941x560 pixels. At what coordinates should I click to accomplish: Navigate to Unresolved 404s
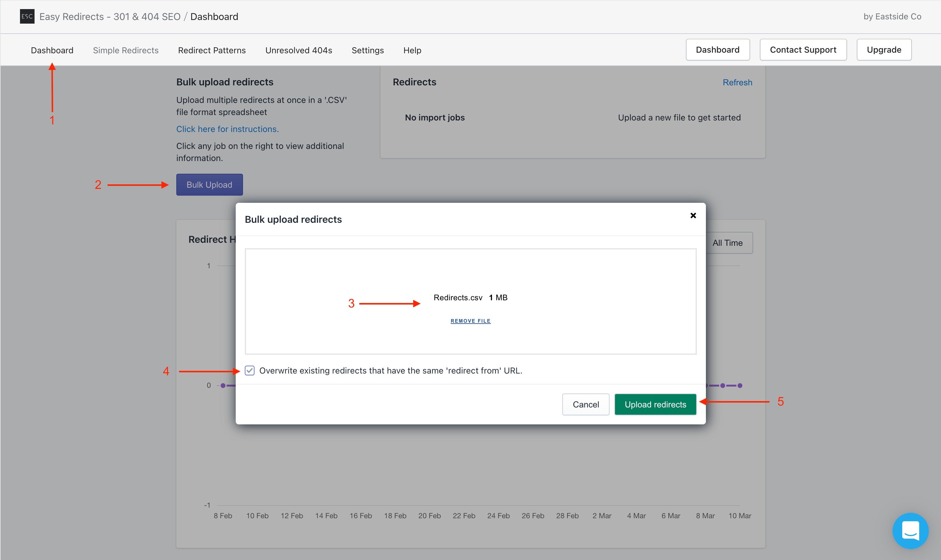298,50
